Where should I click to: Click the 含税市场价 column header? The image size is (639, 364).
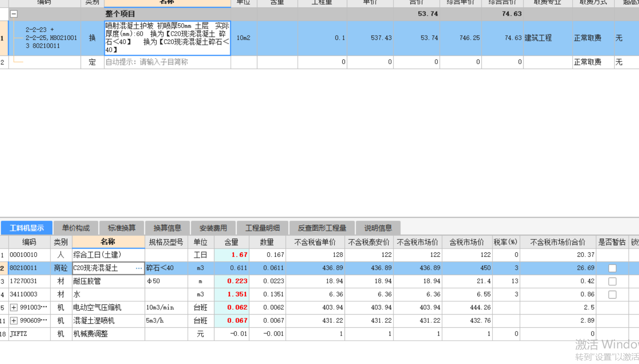click(x=467, y=242)
